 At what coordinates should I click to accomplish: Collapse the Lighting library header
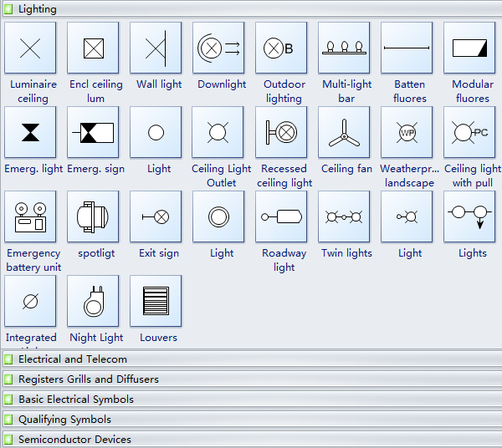[x=38, y=9]
